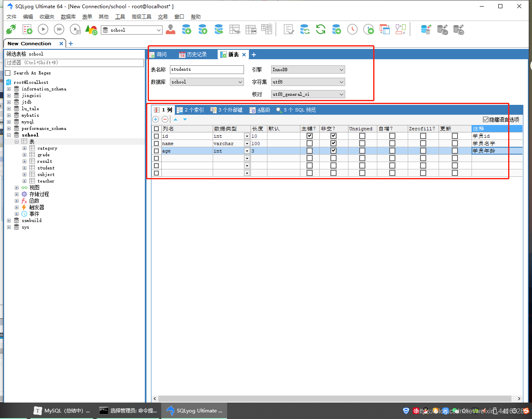Switch to the 询问 tab

(x=158, y=54)
